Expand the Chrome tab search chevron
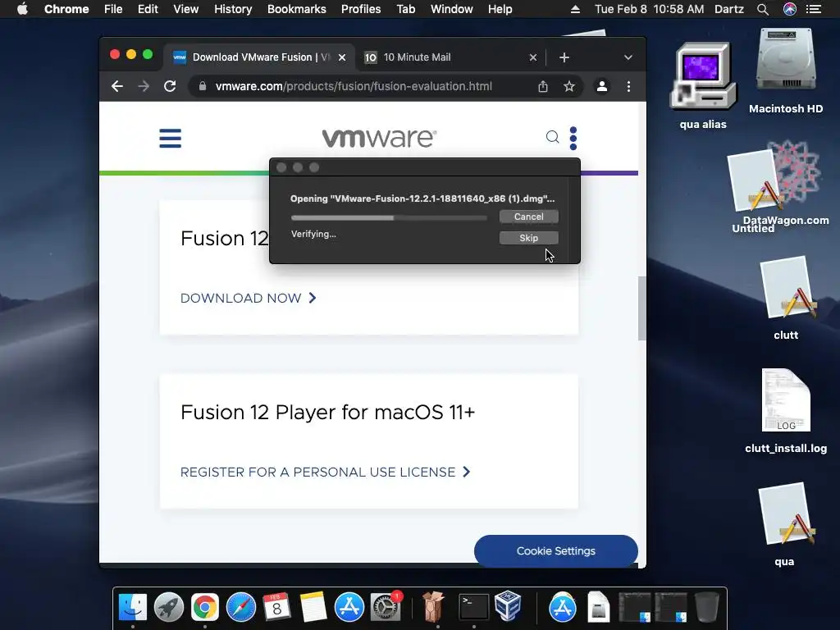The image size is (840, 630). 628,57
